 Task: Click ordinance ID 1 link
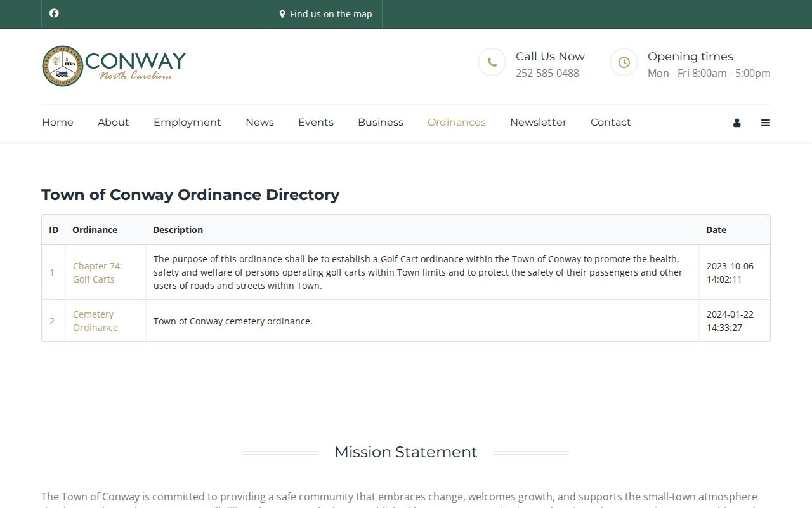[52, 272]
